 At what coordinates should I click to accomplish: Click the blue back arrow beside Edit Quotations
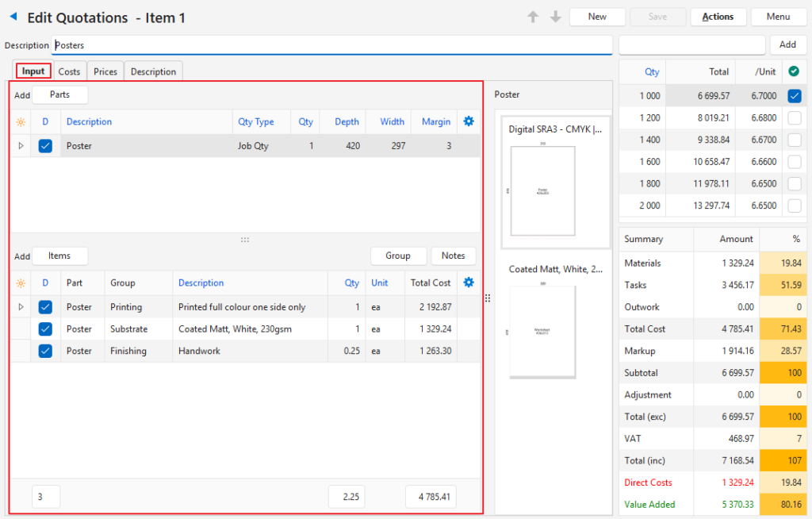pyautogui.click(x=13, y=17)
